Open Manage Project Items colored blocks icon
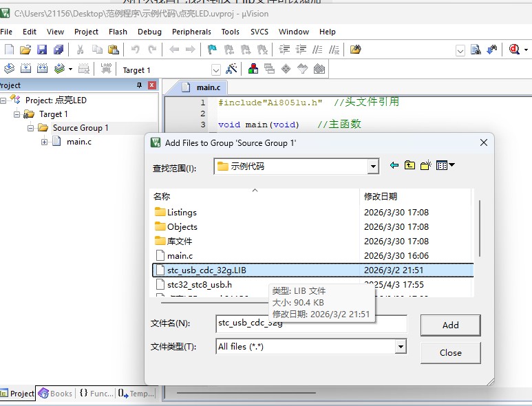Screen dimensions: 532x406 coord(253,69)
